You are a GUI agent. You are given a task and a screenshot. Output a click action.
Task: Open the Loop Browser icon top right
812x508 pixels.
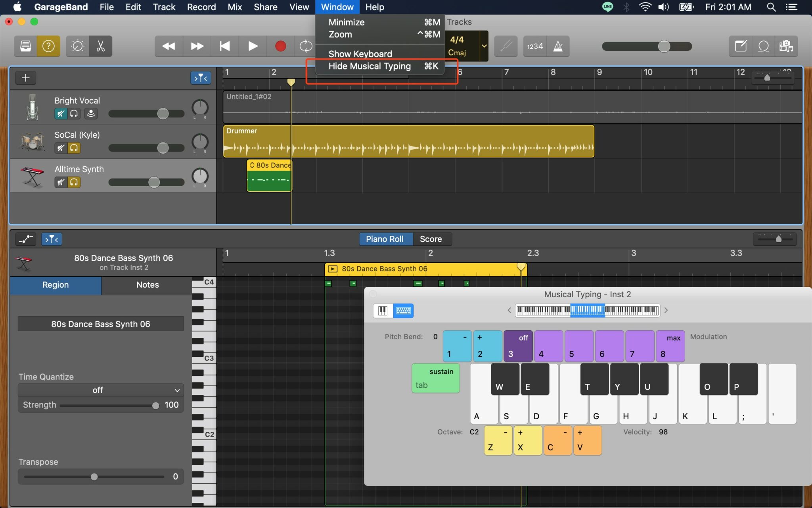764,46
